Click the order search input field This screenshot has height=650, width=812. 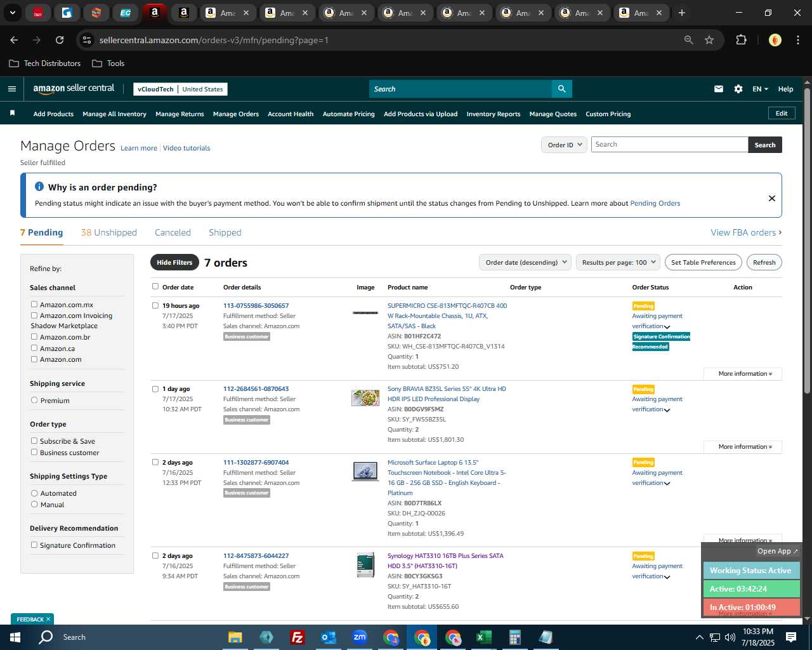coord(669,145)
